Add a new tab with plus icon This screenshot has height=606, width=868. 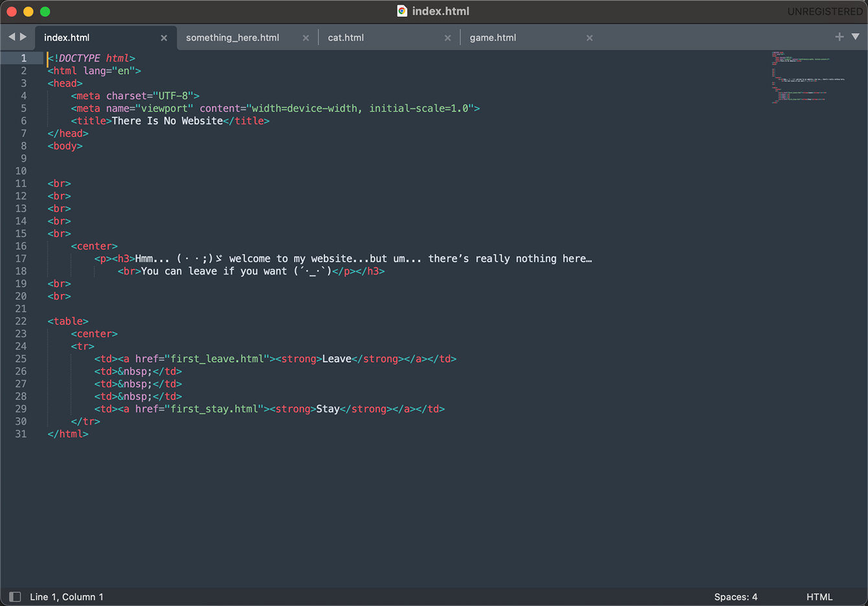[x=840, y=37]
